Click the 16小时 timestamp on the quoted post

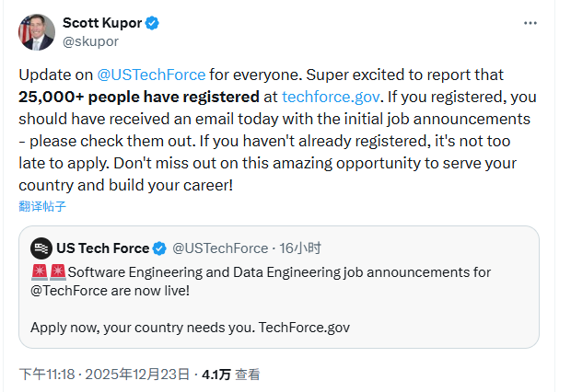[299, 248]
